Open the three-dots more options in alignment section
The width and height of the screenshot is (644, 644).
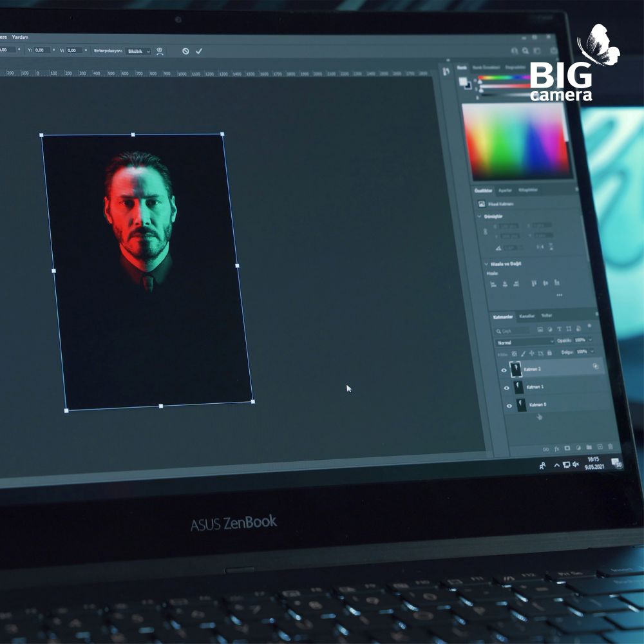560,295
